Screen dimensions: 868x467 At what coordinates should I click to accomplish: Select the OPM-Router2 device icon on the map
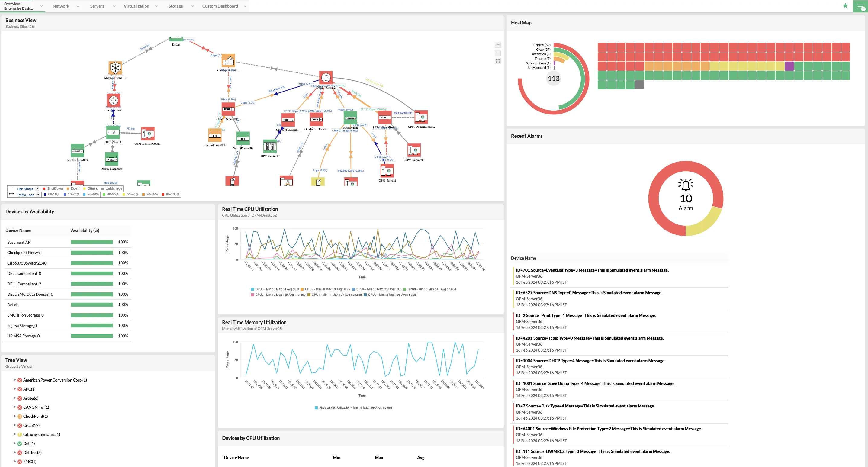[326, 78]
